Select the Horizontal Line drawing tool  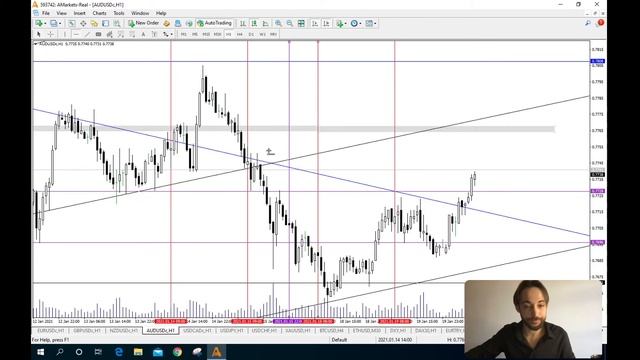tap(76, 34)
